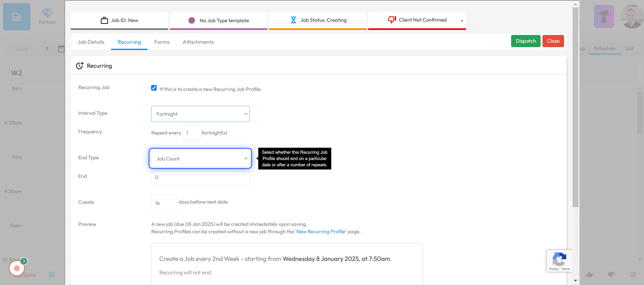Click the briefcase Job ID icon
The image size is (644, 285).
tap(104, 20)
